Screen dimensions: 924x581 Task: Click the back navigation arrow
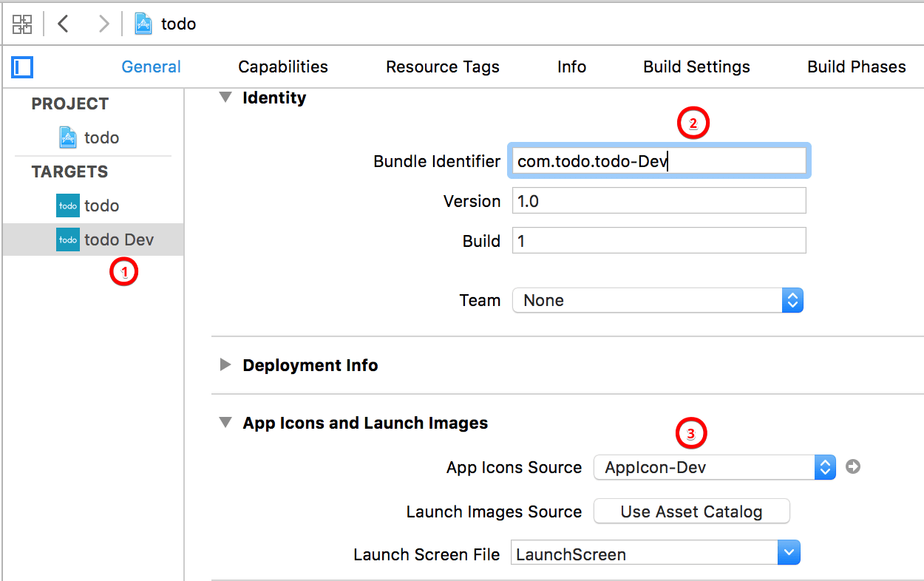tap(63, 24)
